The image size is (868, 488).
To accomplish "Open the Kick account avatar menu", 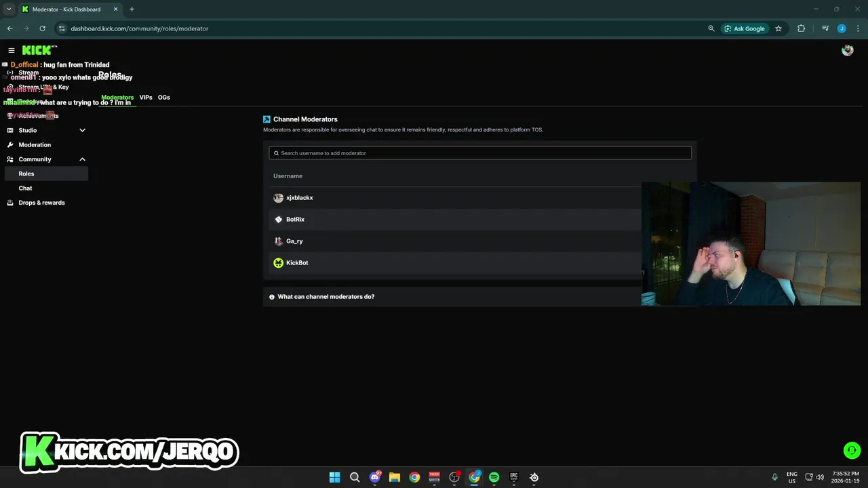I will click(847, 50).
